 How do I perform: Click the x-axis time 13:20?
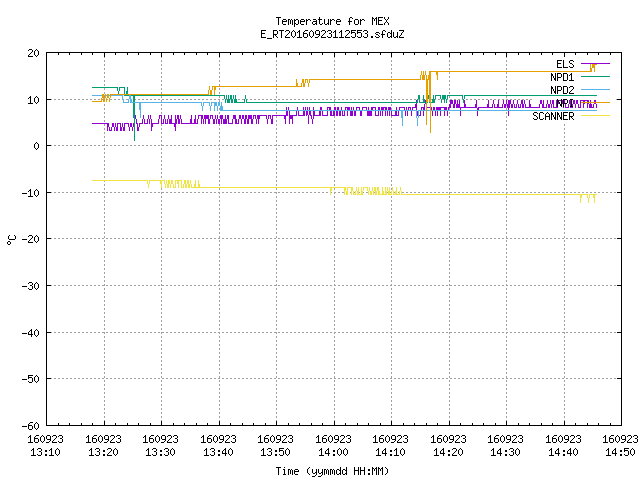tap(103, 452)
